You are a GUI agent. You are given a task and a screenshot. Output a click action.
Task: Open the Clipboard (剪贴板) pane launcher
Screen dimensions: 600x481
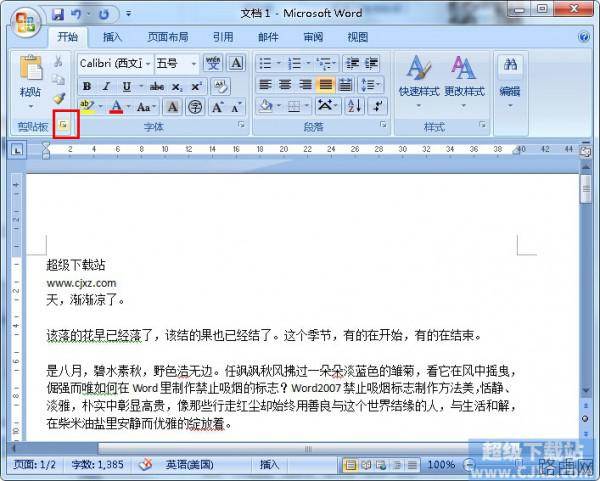pyautogui.click(x=64, y=125)
